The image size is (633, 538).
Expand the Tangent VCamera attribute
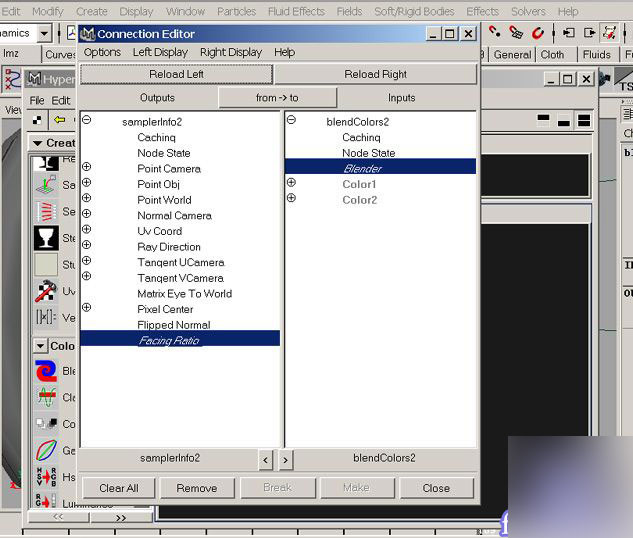[x=86, y=276]
